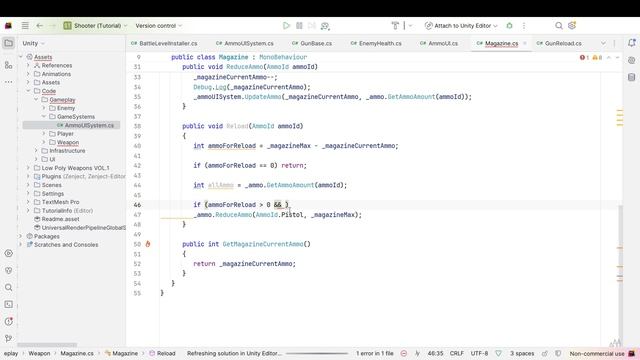Switch to AmmoUI.cs tab
The image size is (640, 360).
[x=439, y=43]
